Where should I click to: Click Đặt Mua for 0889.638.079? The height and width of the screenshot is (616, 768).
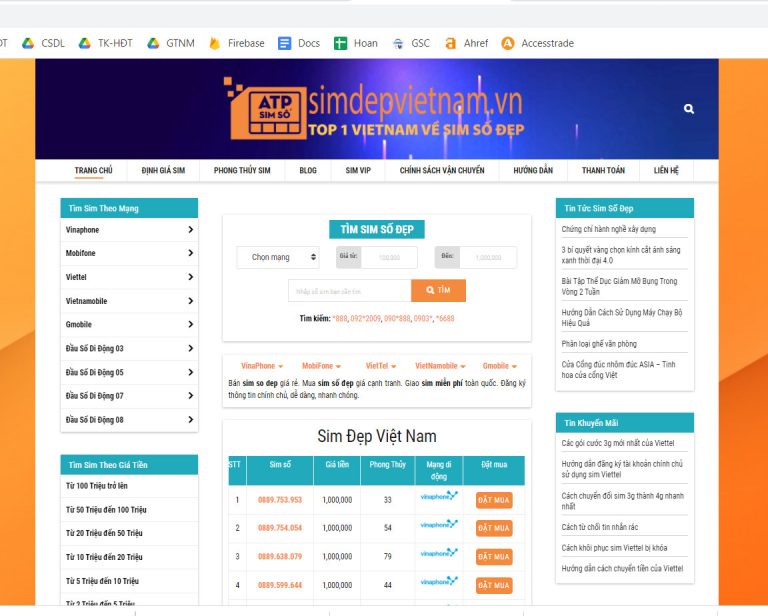click(494, 557)
